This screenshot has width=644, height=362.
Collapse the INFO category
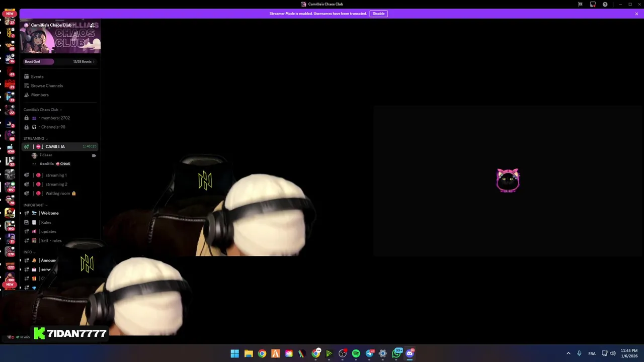coord(29,252)
